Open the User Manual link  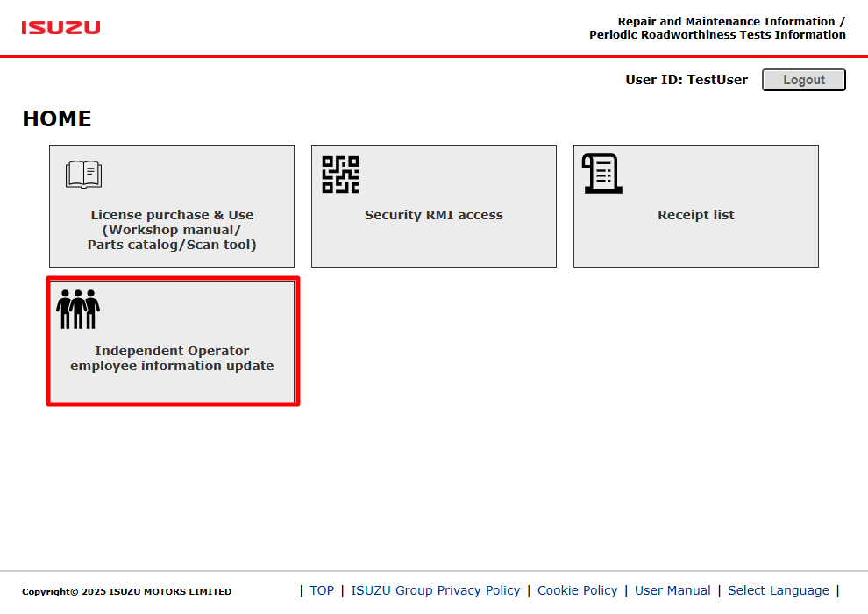[672, 590]
